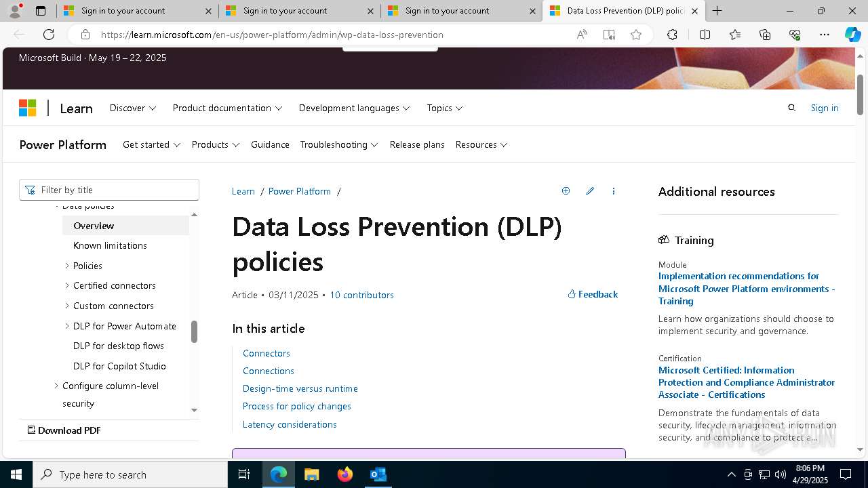
Task: Open article more actions vertical dots
Action: pos(614,191)
